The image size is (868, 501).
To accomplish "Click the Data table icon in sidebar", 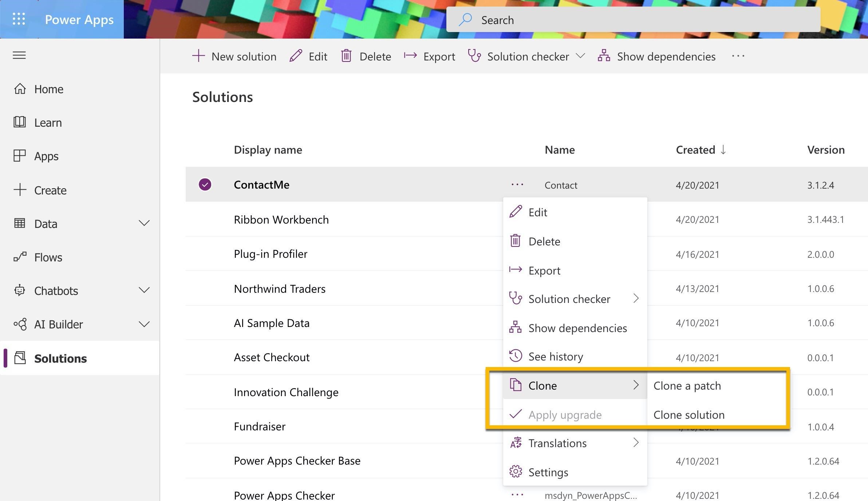I will (x=20, y=223).
